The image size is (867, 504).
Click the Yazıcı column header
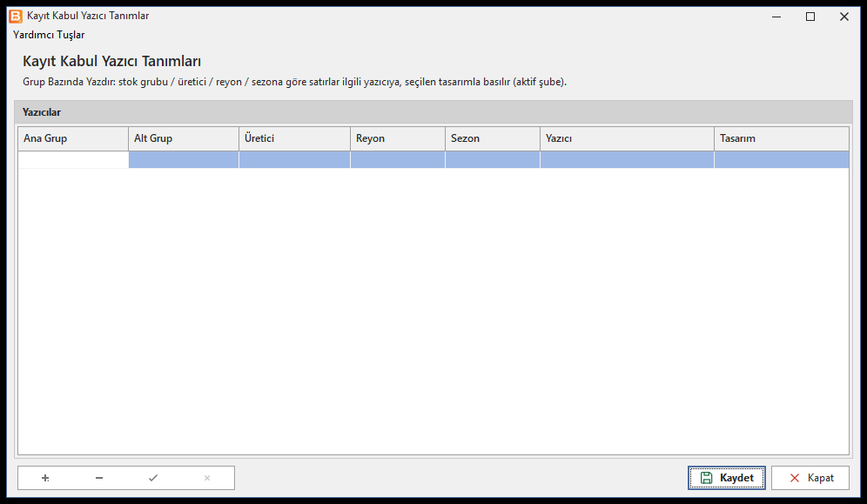[627, 138]
